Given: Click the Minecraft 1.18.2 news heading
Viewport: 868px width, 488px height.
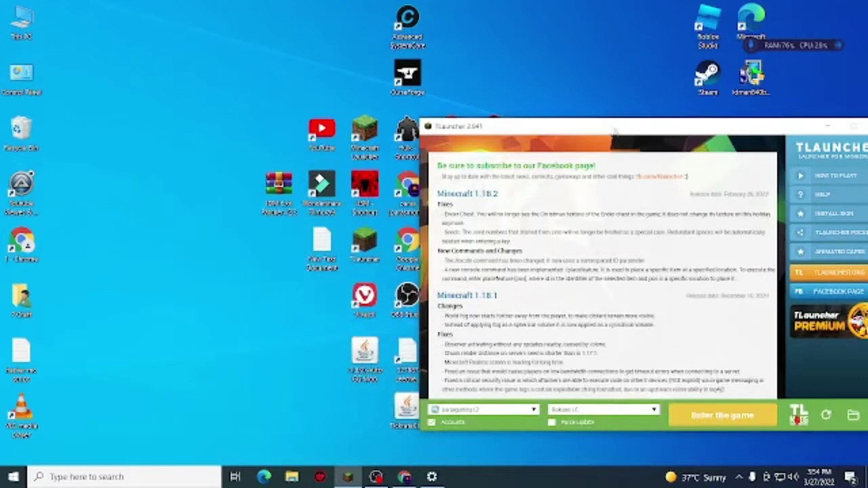Looking at the screenshot, I should tap(467, 194).
